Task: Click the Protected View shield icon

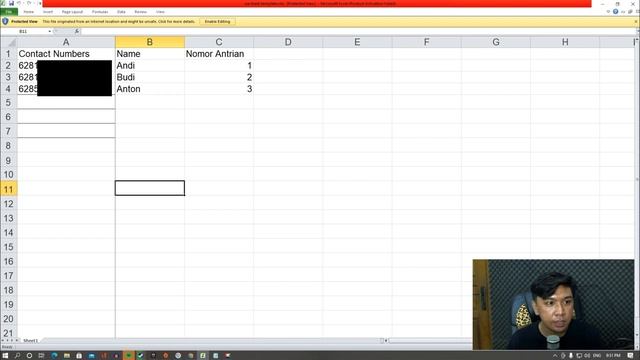Action: coord(5,21)
